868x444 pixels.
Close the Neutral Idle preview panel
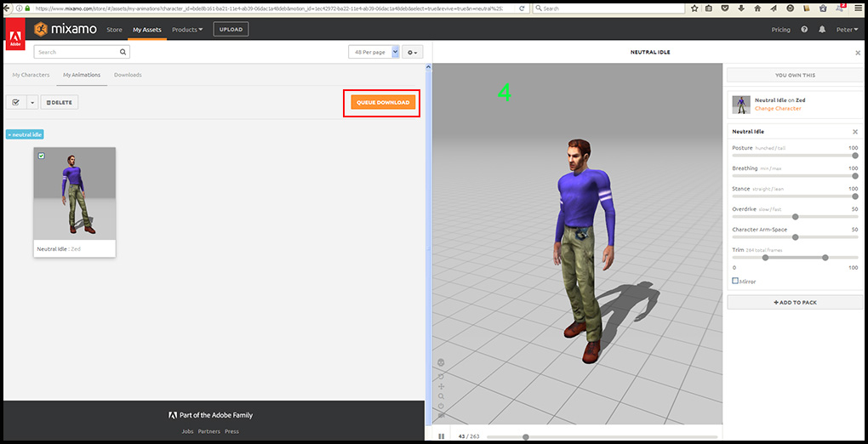[x=858, y=53]
